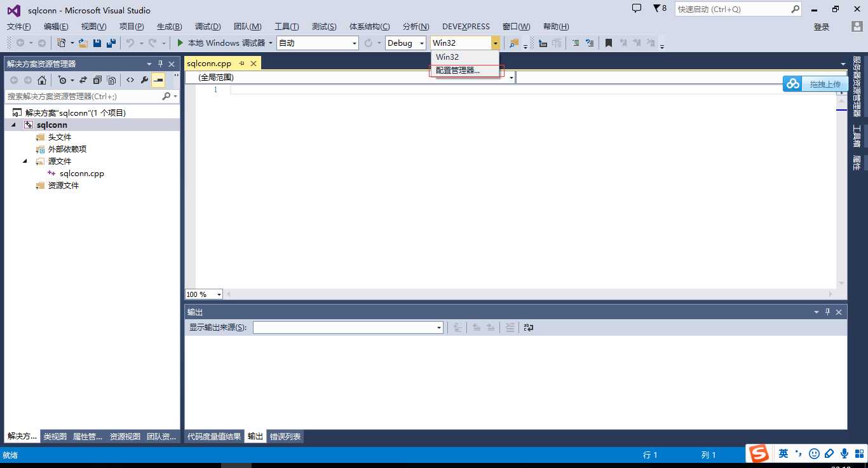This screenshot has width=868, height=468.
Task: Click the New Project toolbar icon
Action: point(61,43)
